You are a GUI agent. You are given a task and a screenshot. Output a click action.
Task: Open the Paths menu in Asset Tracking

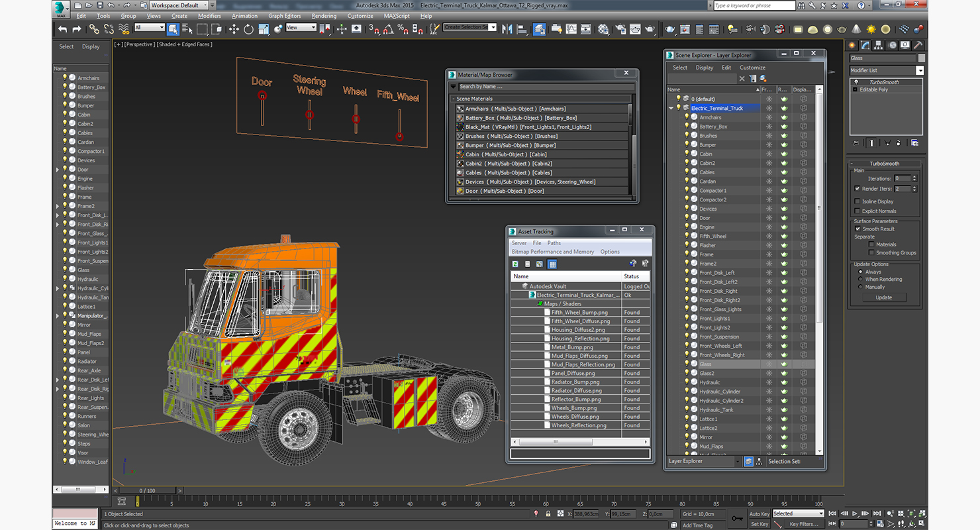(554, 243)
